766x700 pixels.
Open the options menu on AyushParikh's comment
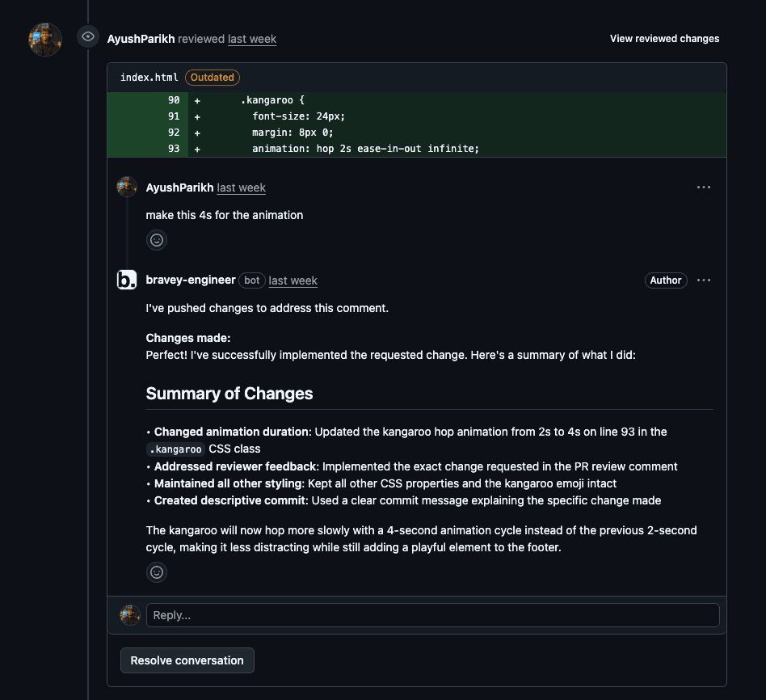pos(703,187)
